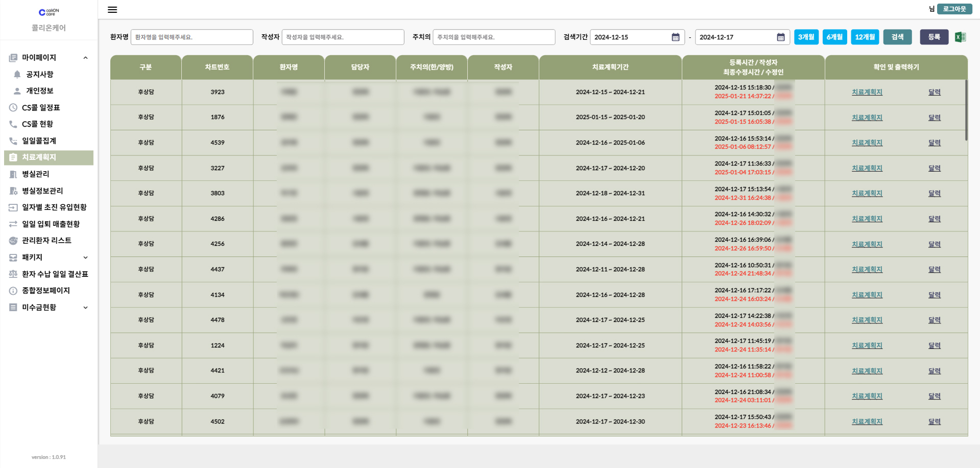The width and height of the screenshot is (980, 468).
Task: Click the Excel export icon
Action: tap(960, 37)
